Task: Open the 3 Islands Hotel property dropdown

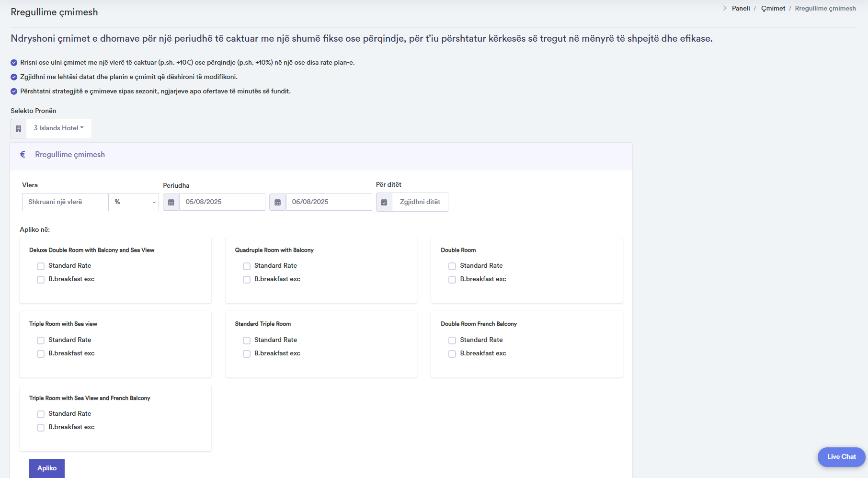Action: click(59, 128)
